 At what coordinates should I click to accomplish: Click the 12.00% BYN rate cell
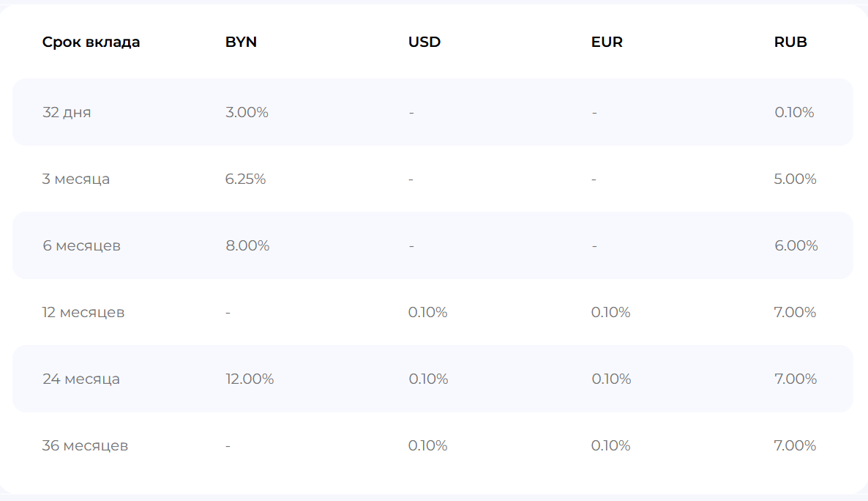250,379
